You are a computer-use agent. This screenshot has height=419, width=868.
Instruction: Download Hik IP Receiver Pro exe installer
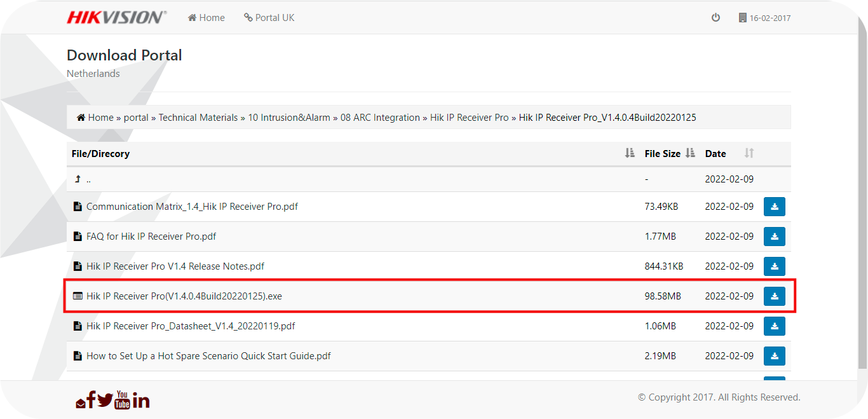point(774,296)
